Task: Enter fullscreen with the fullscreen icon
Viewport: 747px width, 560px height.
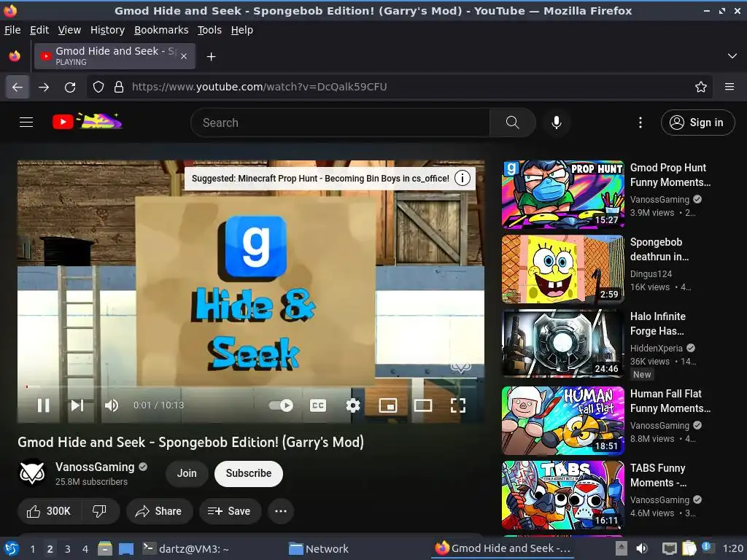Action: (x=458, y=405)
